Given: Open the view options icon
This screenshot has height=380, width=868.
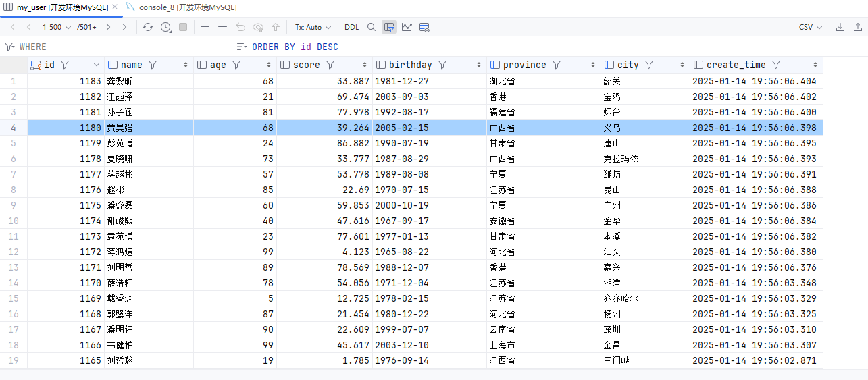Looking at the screenshot, I should (424, 27).
